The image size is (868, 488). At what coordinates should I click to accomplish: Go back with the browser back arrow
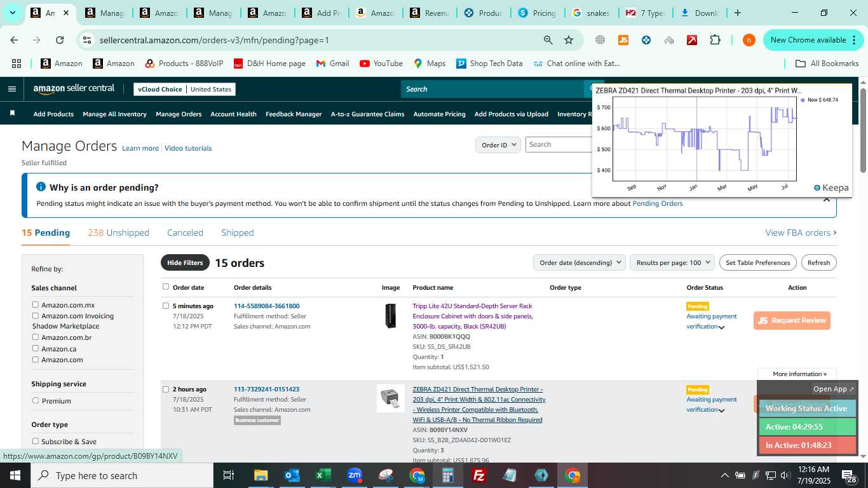(14, 40)
